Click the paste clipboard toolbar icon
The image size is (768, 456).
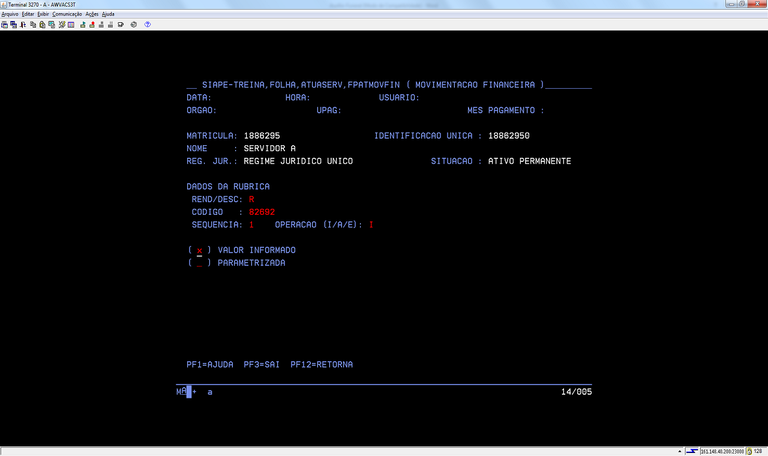pos(42,24)
